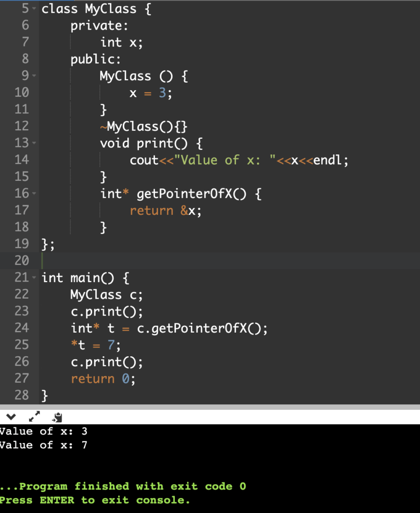Click 'x = 3;' assignment in constructor

click(150, 93)
